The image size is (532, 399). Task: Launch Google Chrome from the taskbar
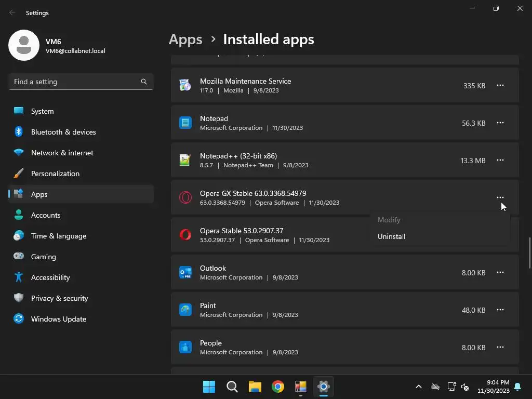(x=278, y=387)
